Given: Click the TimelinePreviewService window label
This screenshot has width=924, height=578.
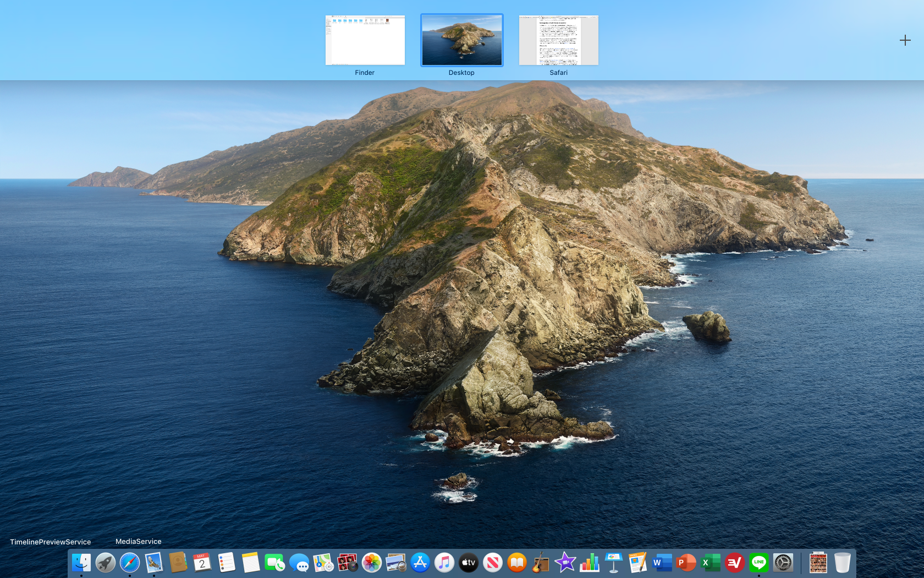Looking at the screenshot, I should pyautogui.click(x=51, y=542).
